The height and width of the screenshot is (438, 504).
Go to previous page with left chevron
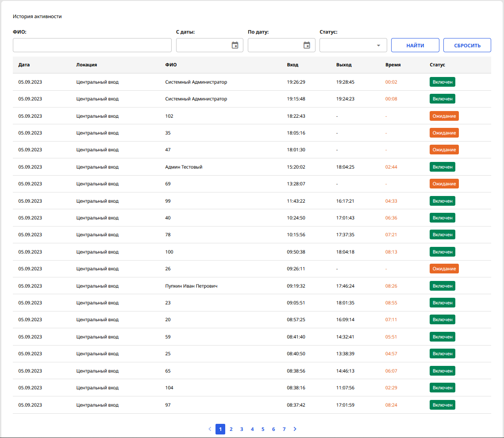pyautogui.click(x=210, y=429)
